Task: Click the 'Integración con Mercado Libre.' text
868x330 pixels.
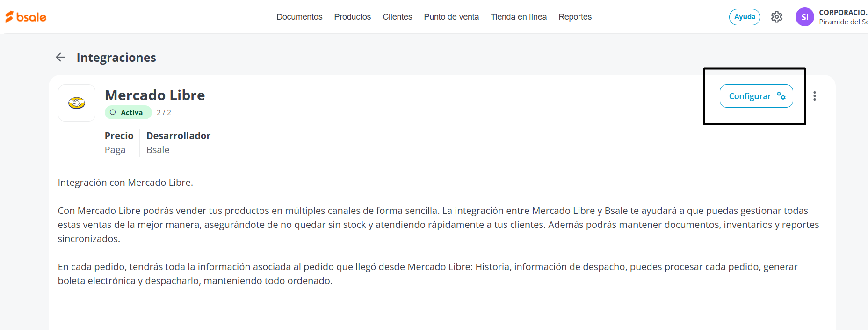Action: [125, 183]
